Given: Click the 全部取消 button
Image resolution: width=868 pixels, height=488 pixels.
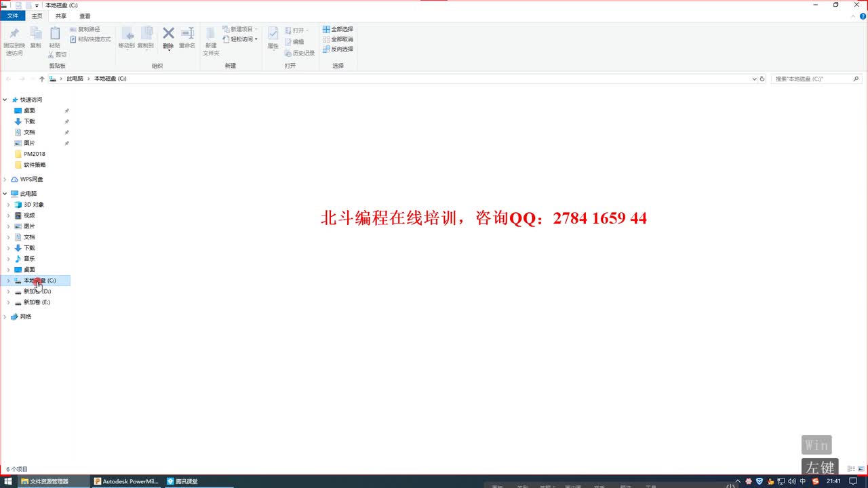Looking at the screenshot, I should tap(338, 39).
